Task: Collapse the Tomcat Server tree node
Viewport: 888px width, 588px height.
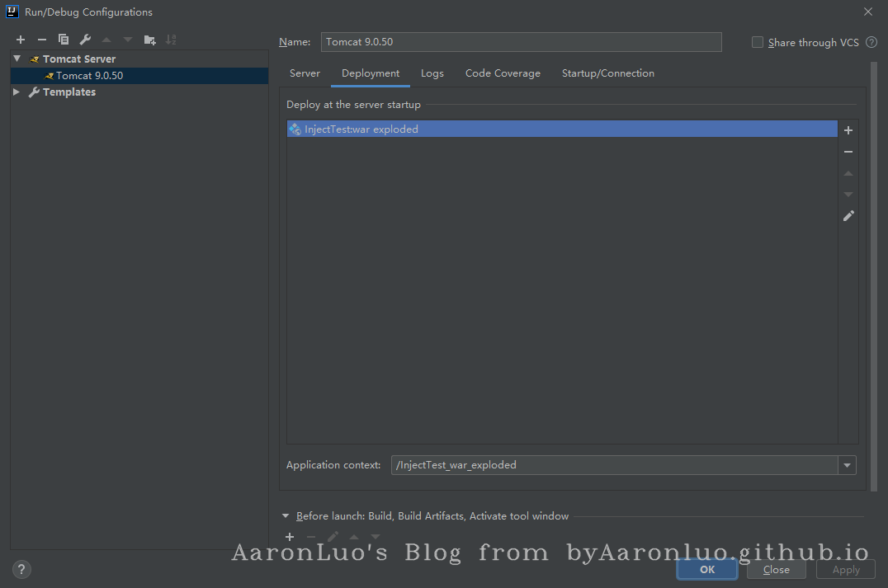Action: point(17,59)
